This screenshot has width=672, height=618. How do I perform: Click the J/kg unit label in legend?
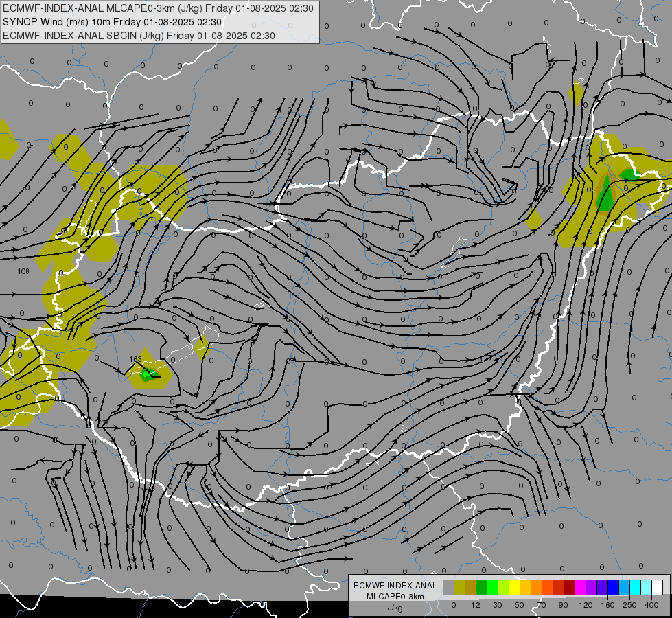[x=395, y=608]
